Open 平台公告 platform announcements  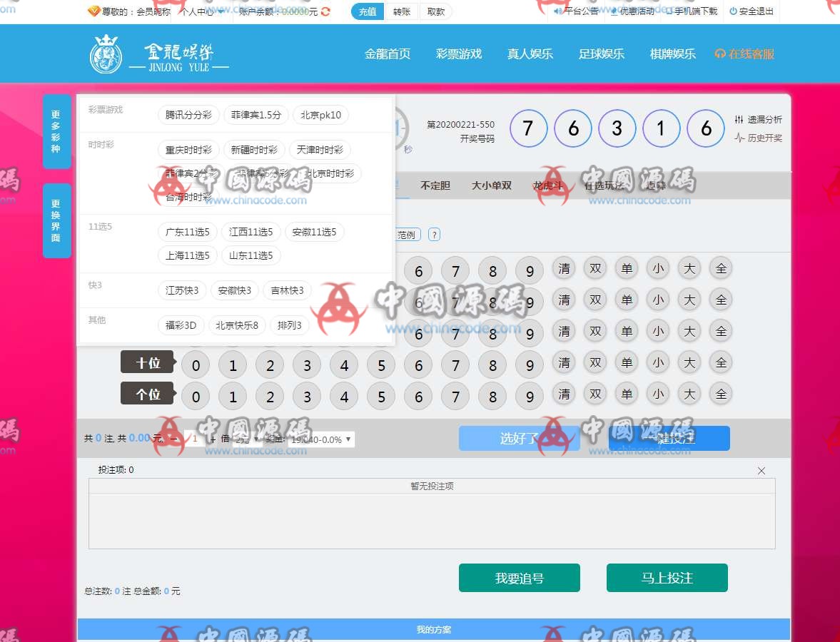coord(577,11)
